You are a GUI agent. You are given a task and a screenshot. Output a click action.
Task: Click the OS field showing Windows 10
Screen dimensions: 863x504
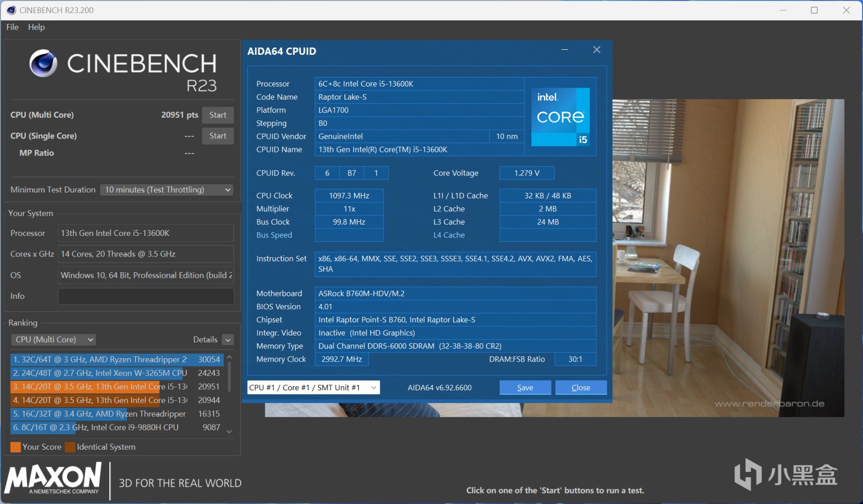click(x=146, y=275)
